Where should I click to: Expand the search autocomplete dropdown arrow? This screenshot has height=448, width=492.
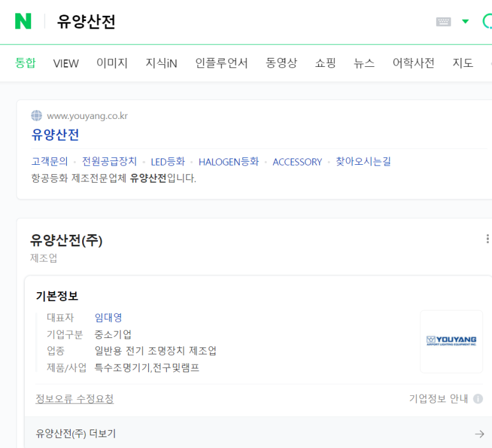[465, 22]
